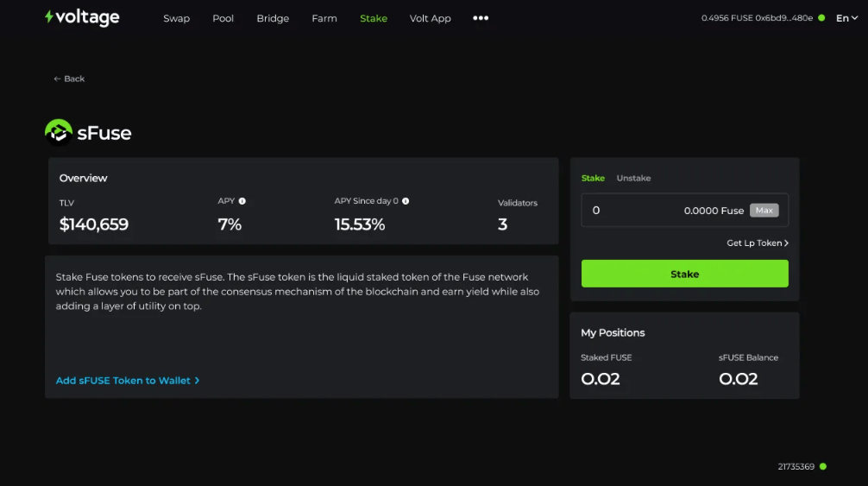Click the 0.0000 Fuse balance text
The image size is (868, 486).
(714, 211)
